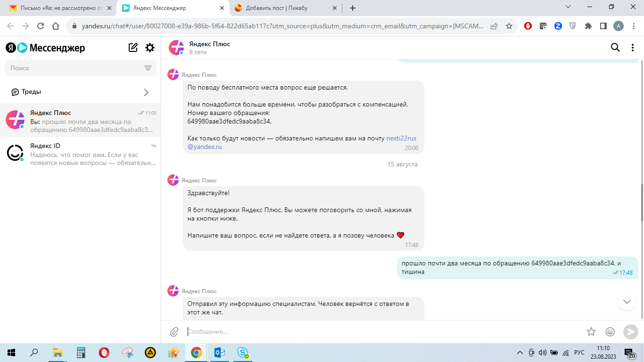Open the blue Z extension icon

coord(558,26)
